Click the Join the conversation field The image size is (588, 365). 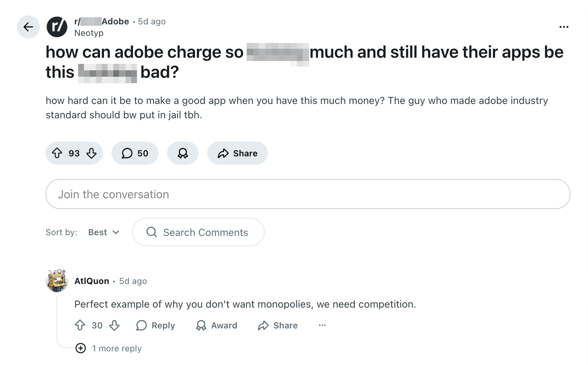coord(308,194)
